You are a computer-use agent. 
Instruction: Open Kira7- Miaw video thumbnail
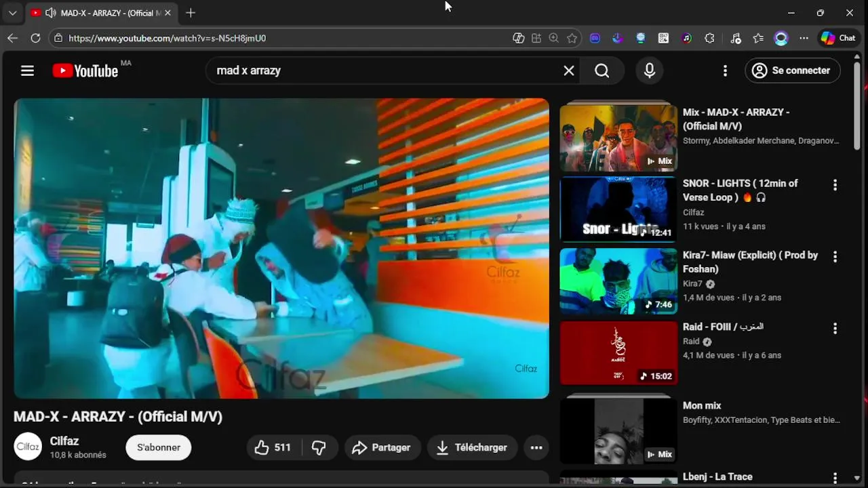coord(618,281)
